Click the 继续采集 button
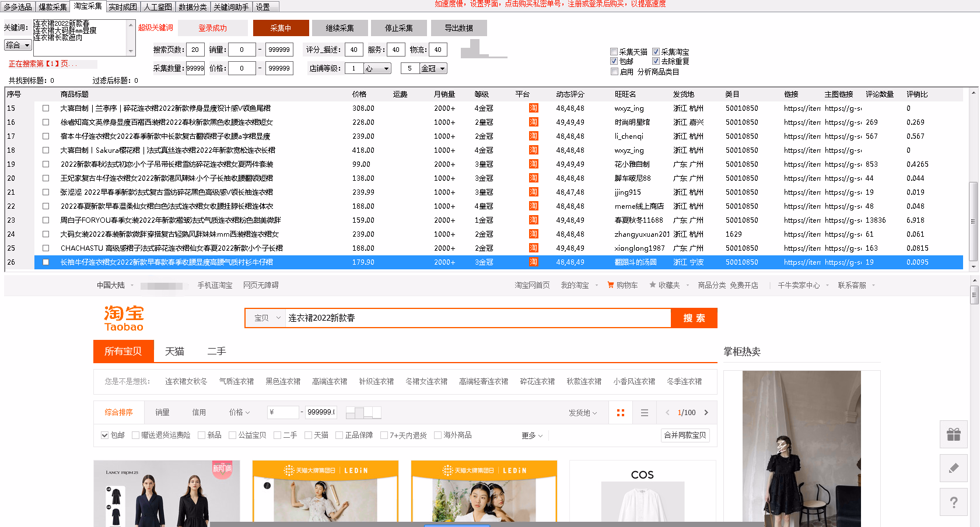Screen dimensions: 980x527 click(x=340, y=28)
